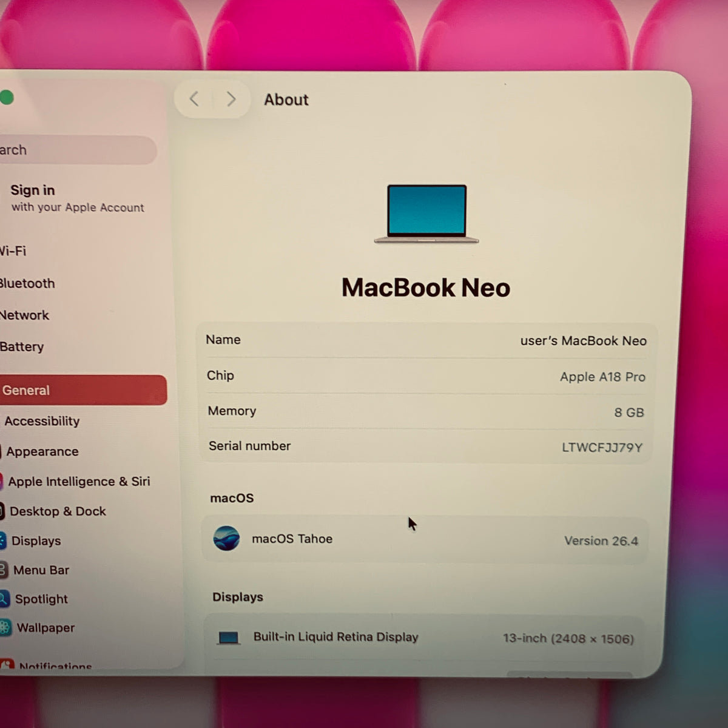Click the Memory row label

(232, 411)
